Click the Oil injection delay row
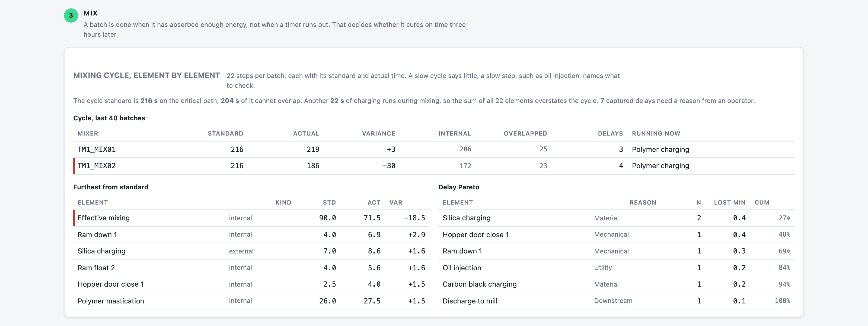 [616, 268]
